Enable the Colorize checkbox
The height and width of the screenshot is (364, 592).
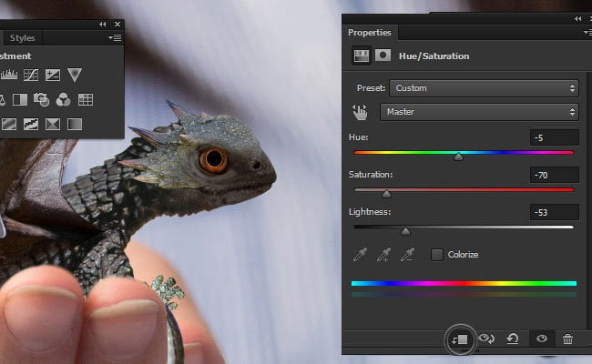click(x=437, y=255)
